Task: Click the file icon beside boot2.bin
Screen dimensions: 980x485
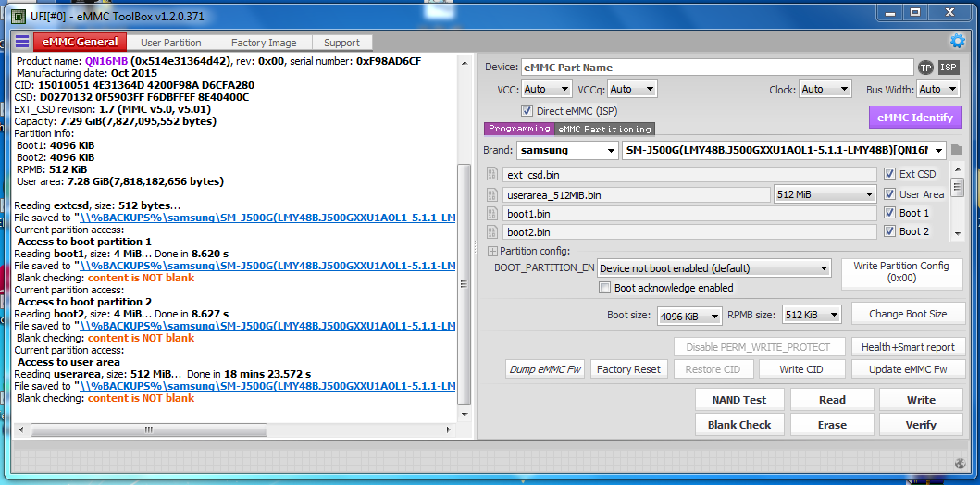Action: (492, 232)
